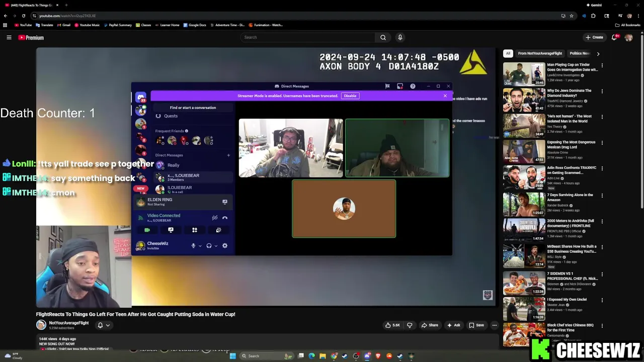The image size is (644, 362).
Task: Bookmark this page with star icon
Action: pyautogui.click(x=572, y=16)
